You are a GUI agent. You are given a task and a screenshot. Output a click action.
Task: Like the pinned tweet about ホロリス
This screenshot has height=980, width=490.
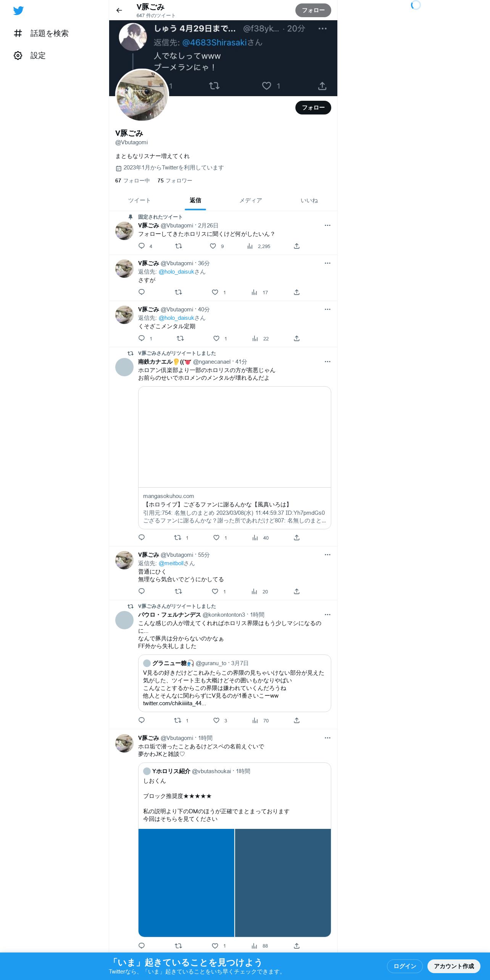pos(213,246)
